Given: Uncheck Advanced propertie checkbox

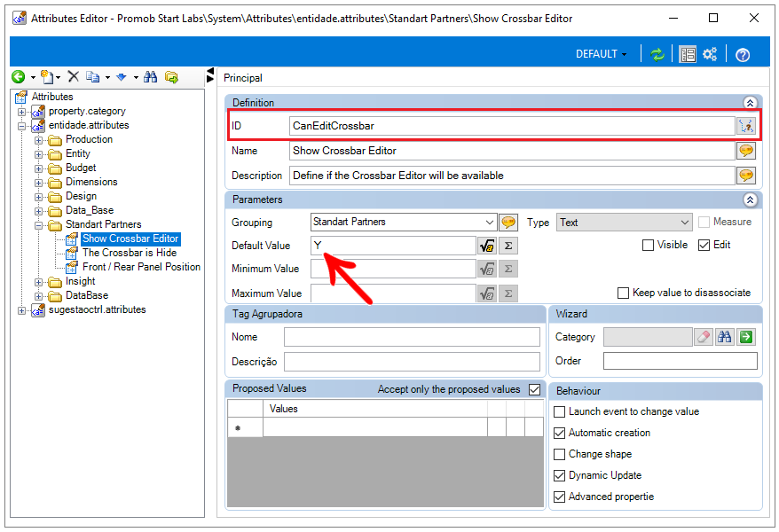Looking at the screenshot, I should 560,497.
